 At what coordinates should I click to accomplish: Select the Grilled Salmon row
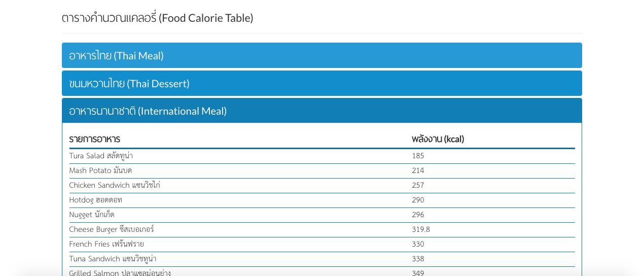(x=322, y=272)
